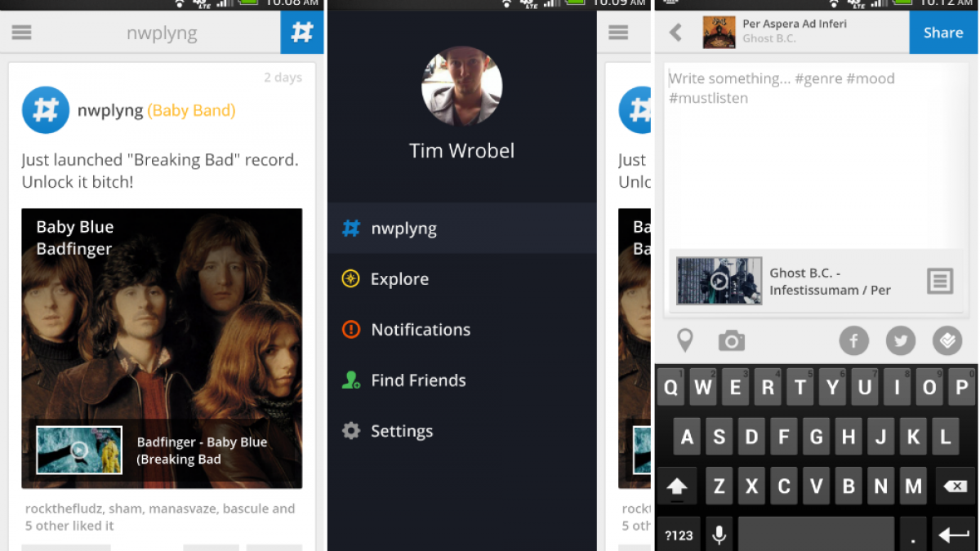Open the lyrics list icon beside Ghost B.C.
This screenshot has height=551, width=980.
point(940,281)
